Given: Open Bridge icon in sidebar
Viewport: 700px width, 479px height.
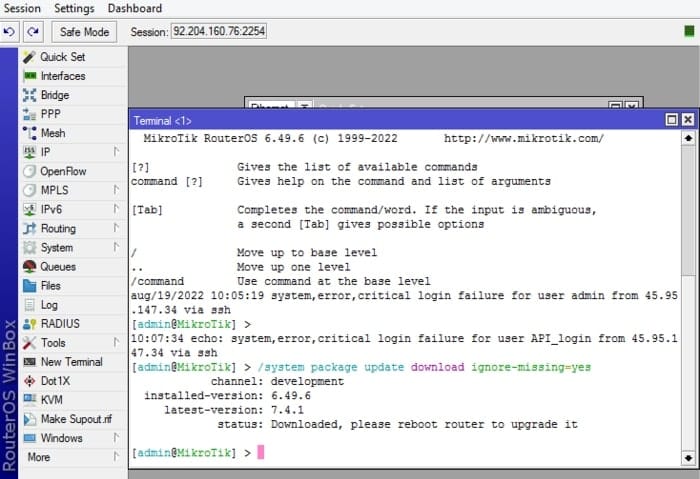Looking at the screenshot, I should tap(29, 95).
